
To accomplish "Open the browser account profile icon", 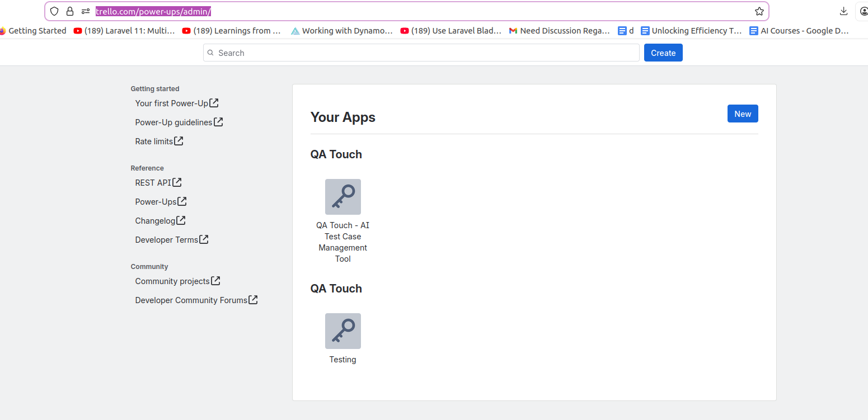I will point(864,11).
